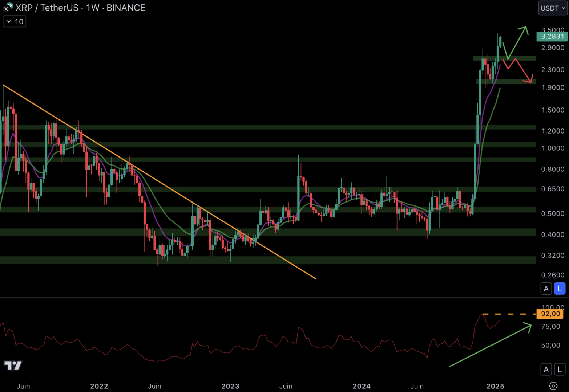
Task: Click the 2025 label on the time axis
Action: [495, 386]
